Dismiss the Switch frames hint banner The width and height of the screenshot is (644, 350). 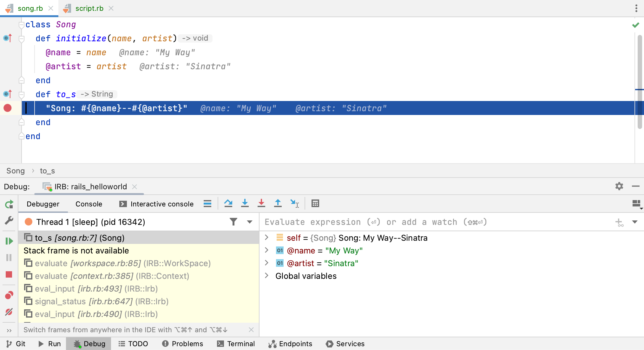[251, 330]
